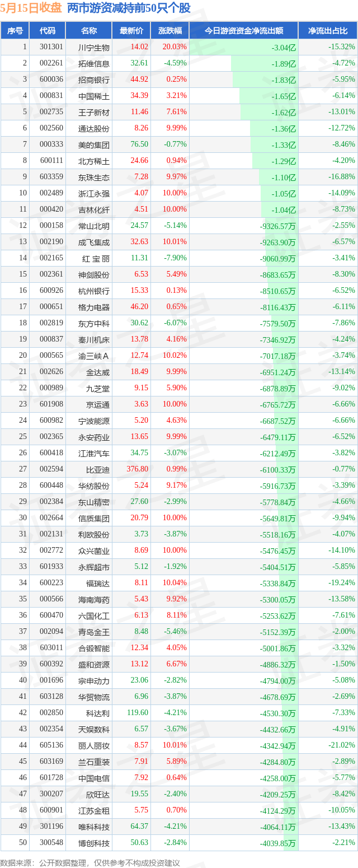Click stock name 天娱数科

[94, 729]
